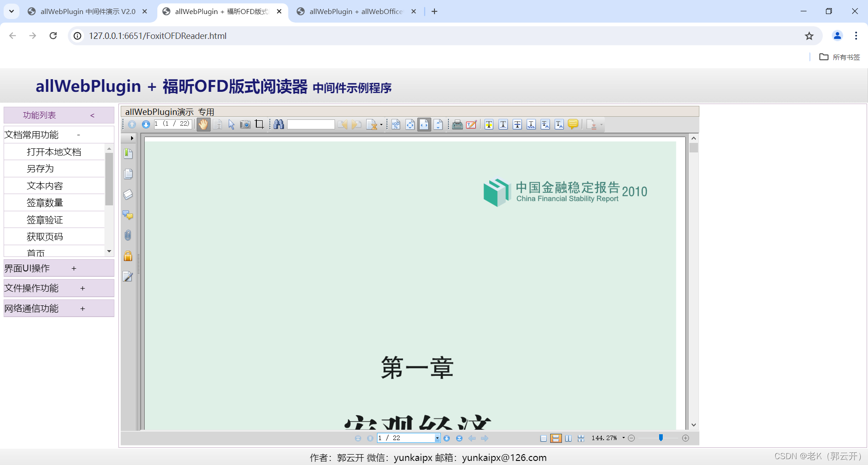Select the text highlight tool
Image resolution: width=868 pixels, height=465 pixels.
click(x=489, y=124)
